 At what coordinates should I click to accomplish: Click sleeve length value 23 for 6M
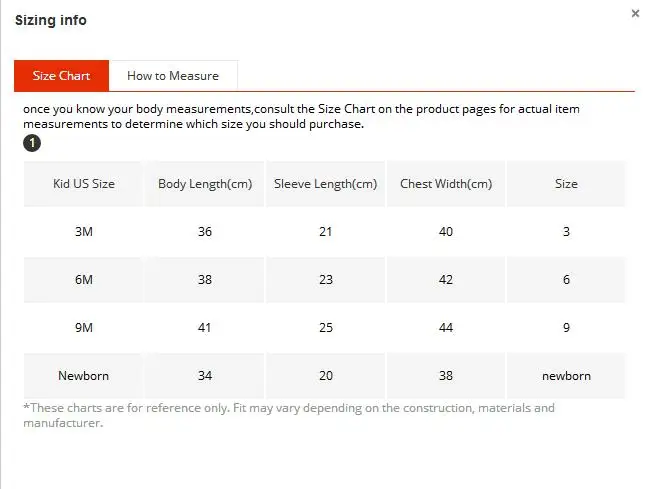(326, 279)
